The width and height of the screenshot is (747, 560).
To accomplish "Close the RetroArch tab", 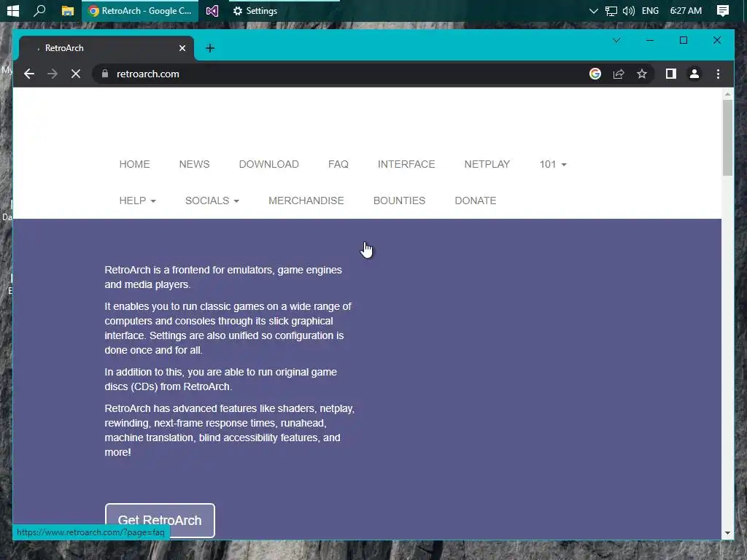I will pos(182,48).
